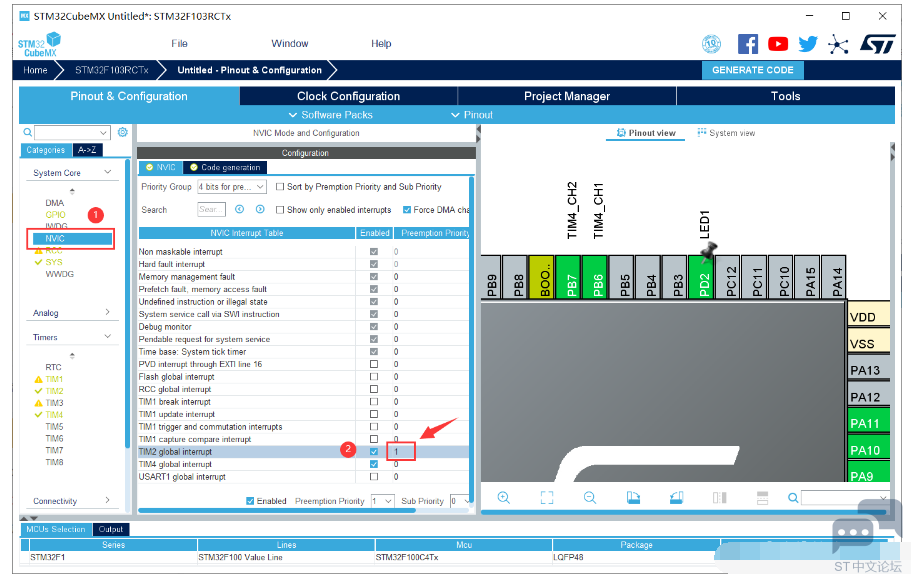Open the Output tab at the bottom
Image resolution: width=911 pixels, height=582 pixels.
[110, 529]
